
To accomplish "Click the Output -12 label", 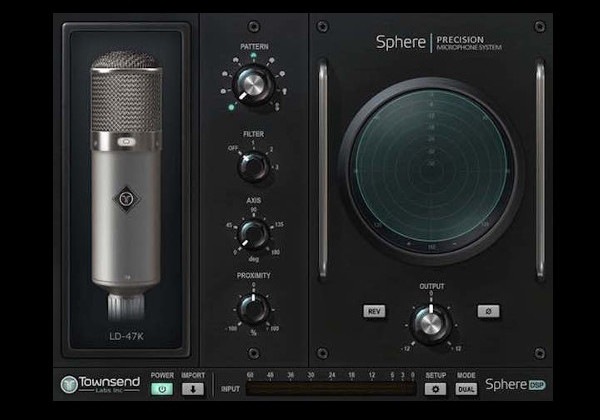I will [x=405, y=349].
